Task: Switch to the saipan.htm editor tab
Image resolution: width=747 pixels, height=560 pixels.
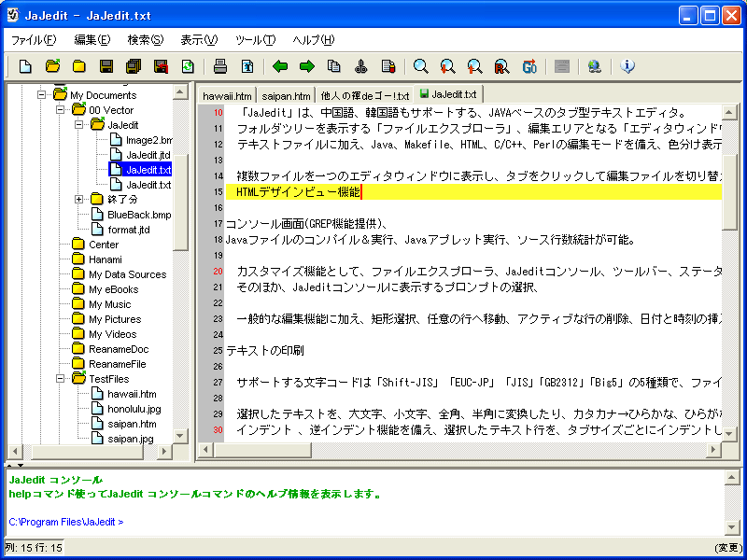Action: point(287,96)
